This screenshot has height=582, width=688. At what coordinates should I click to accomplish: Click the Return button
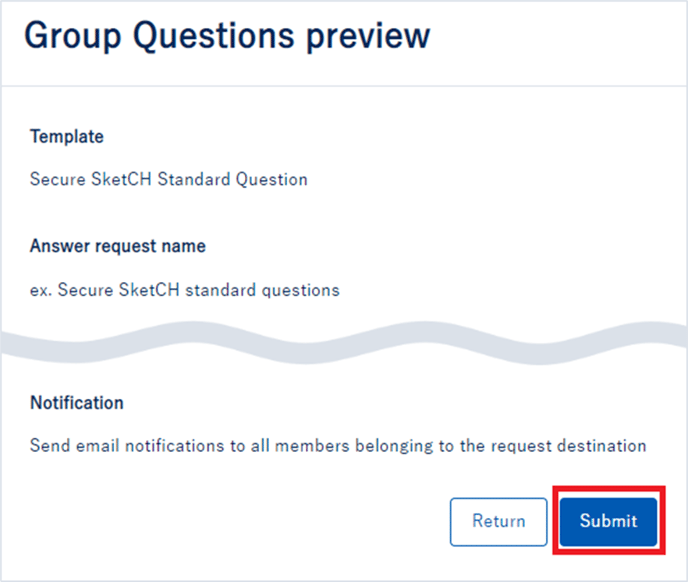click(x=498, y=521)
